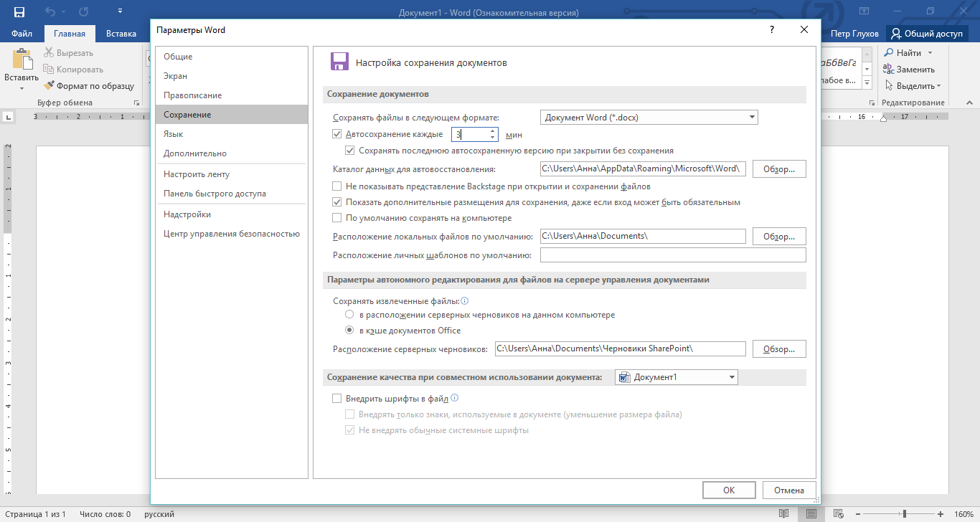Switch to Read Mode view in the status bar
980x522 pixels.
[x=784, y=514]
